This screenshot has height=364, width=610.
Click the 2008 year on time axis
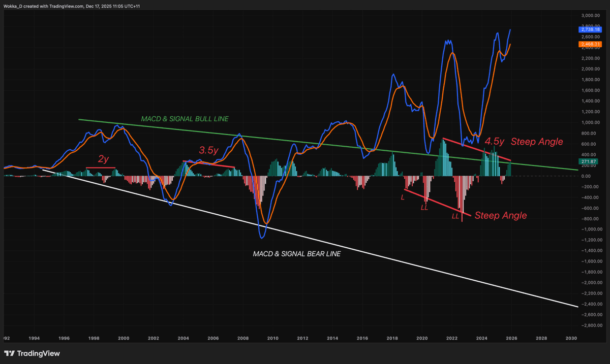click(x=243, y=338)
